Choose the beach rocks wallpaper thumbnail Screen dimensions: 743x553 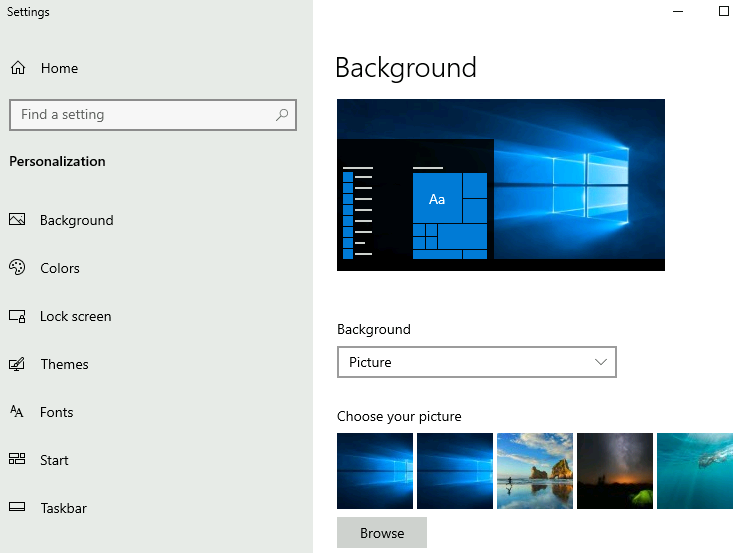535,471
